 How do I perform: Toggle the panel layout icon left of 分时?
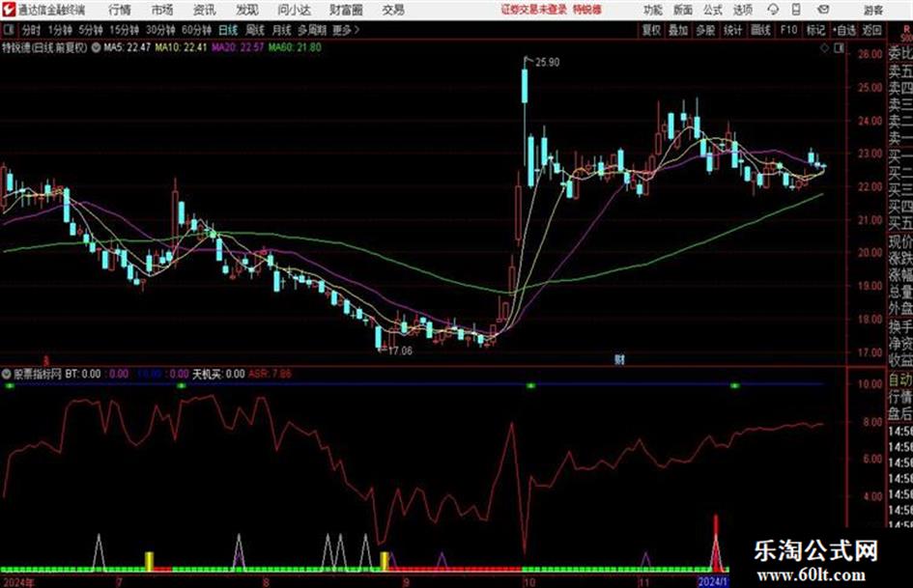click(8, 30)
